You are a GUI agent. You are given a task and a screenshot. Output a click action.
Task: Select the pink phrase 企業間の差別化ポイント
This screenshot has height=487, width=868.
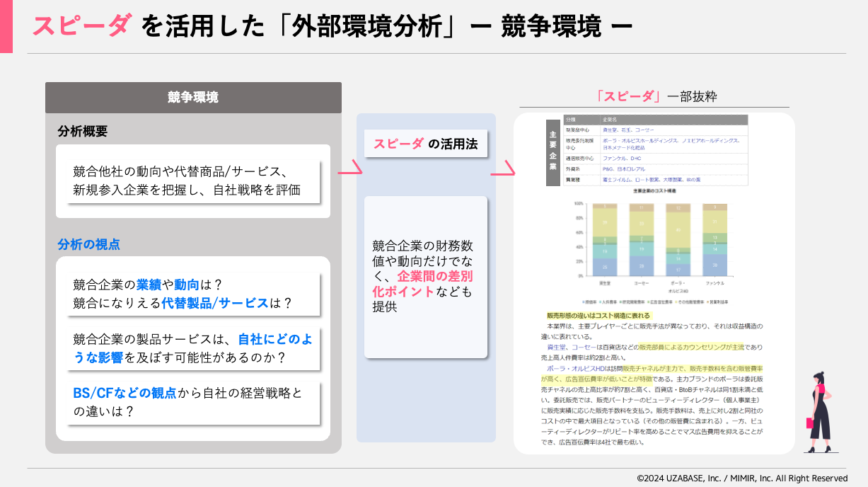(x=422, y=284)
